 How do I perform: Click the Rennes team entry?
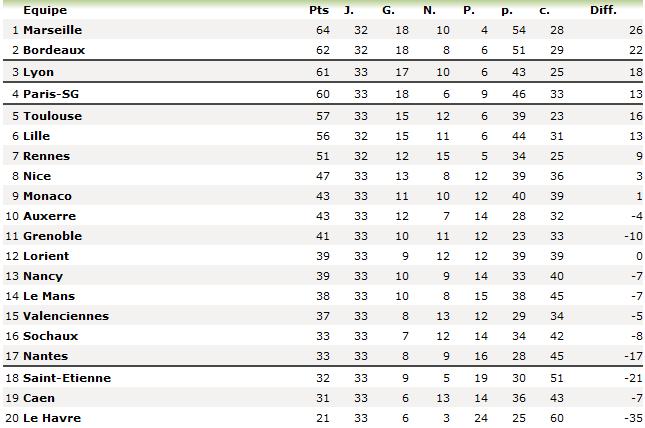point(46,156)
